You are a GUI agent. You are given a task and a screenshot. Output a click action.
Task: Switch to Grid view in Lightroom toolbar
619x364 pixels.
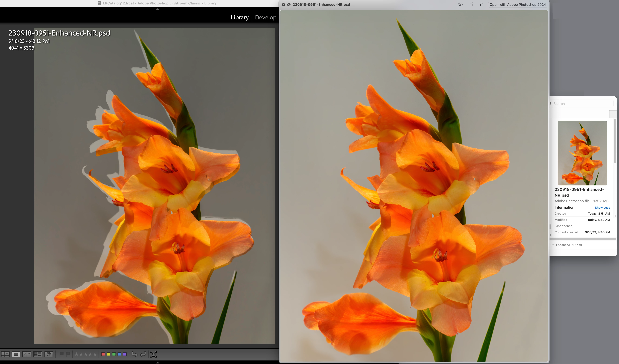point(5,354)
